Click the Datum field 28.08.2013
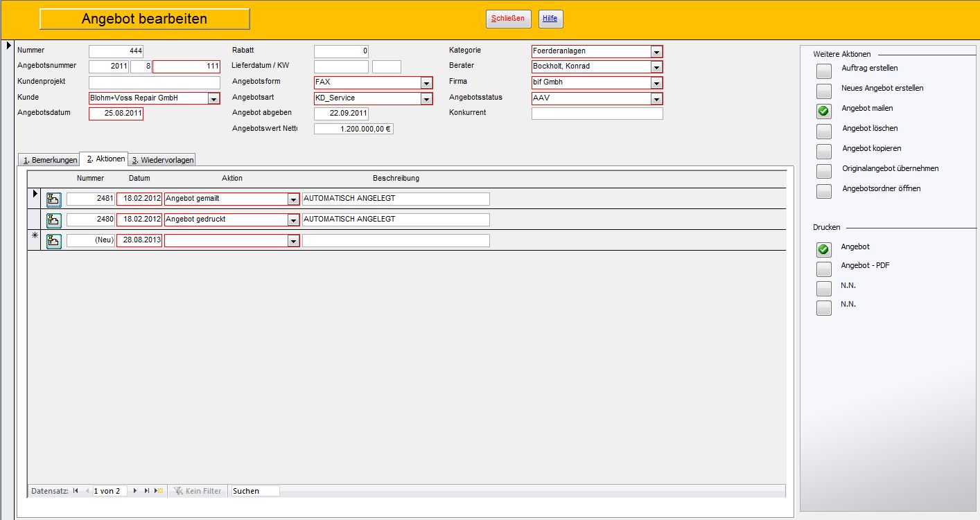This screenshot has height=520, width=980. (x=139, y=241)
